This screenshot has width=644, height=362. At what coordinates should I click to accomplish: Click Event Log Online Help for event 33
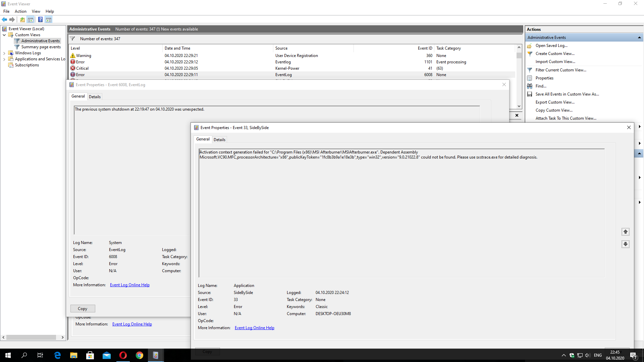[255, 328]
